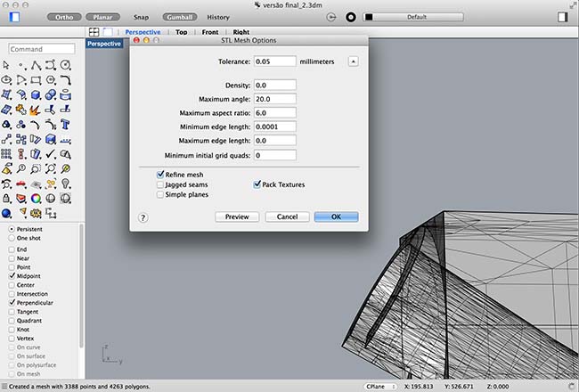
Task: Toggle Planar mode
Action: 102,17
